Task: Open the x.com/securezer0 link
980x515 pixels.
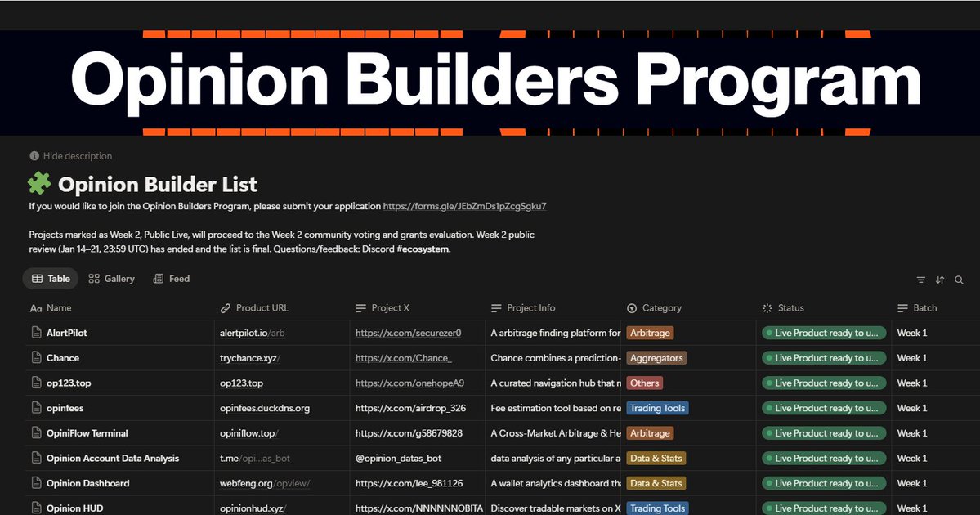Action: (408, 334)
